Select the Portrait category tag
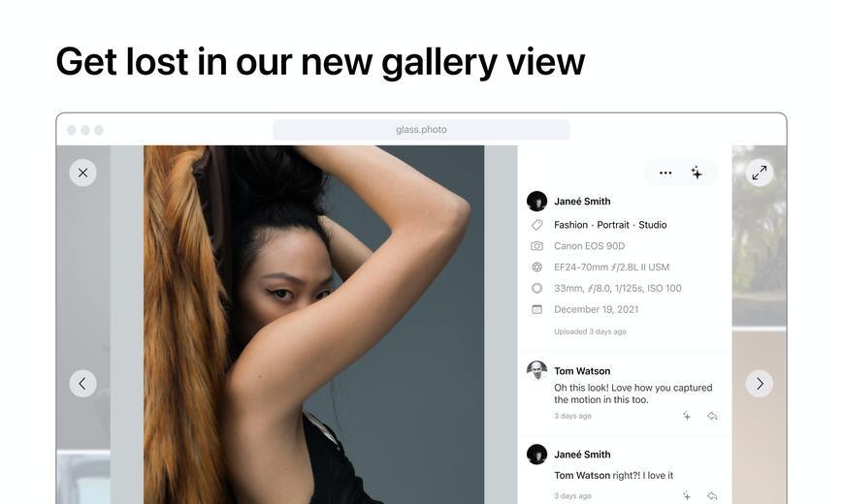This screenshot has width=843, height=504. [613, 225]
